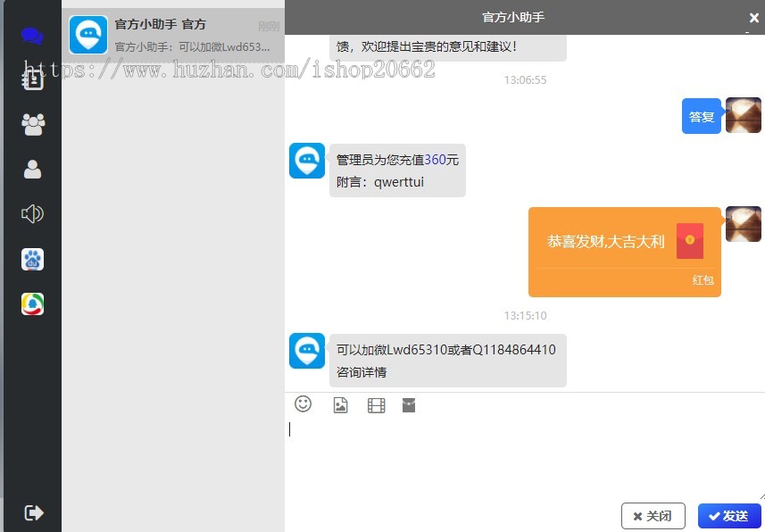Toggle the sound speaker icon

coord(32,213)
